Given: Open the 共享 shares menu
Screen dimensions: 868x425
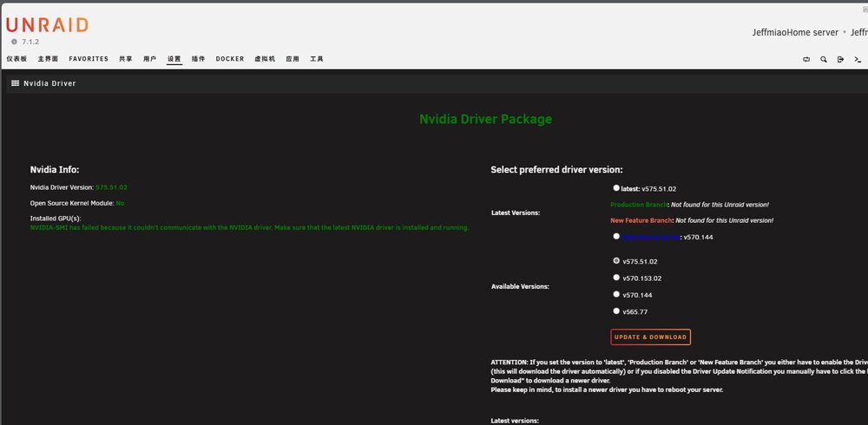Looking at the screenshot, I should (x=126, y=59).
